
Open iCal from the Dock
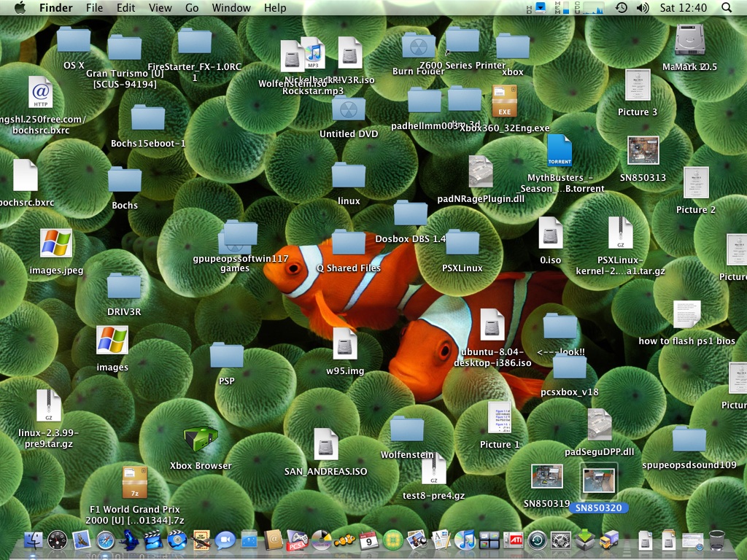369,540
